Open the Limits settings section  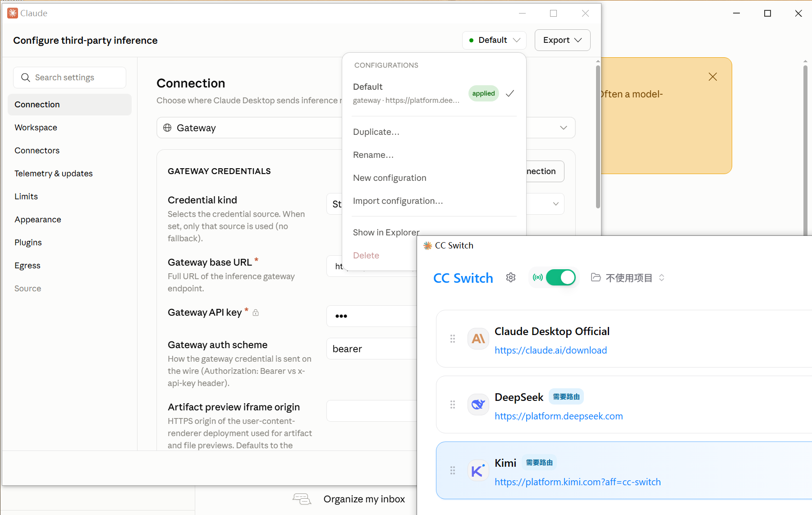(x=69, y=197)
